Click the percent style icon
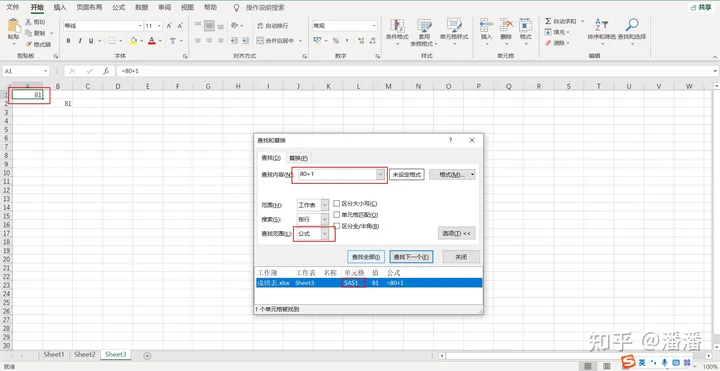720x371 pixels. coord(336,41)
